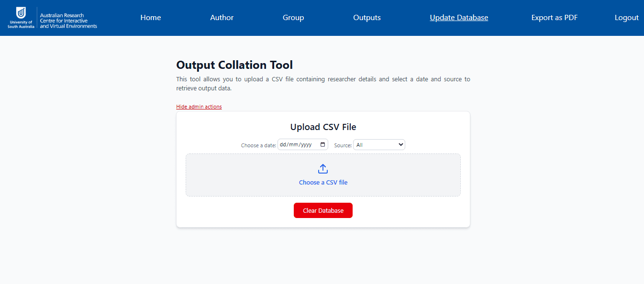This screenshot has height=284, width=644.
Task: Click the University of South Australia logo
Action: (x=21, y=18)
